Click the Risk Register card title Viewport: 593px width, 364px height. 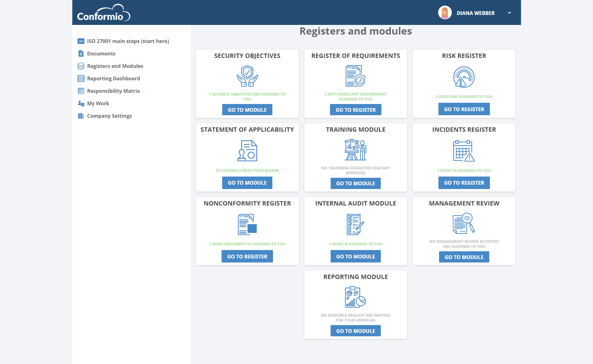tap(464, 56)
